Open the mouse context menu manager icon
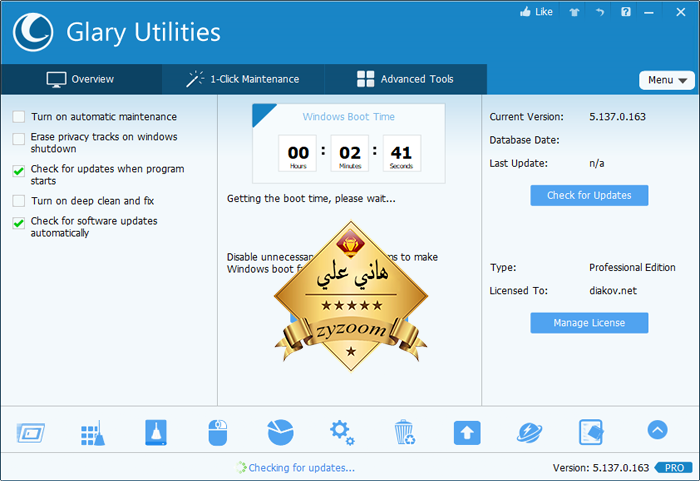Viewport: 700px width, 481px height. pyautogui.click(x=218, y=432)
